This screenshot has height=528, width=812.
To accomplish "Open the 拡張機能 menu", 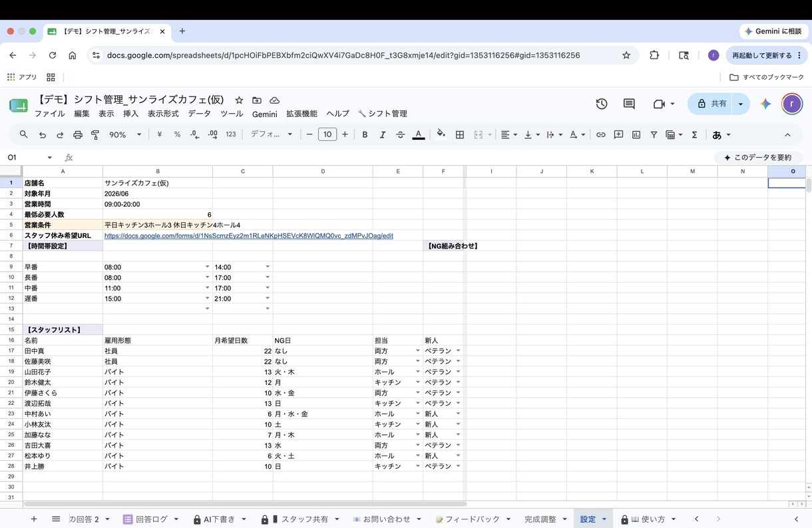I will coord(302,114).
